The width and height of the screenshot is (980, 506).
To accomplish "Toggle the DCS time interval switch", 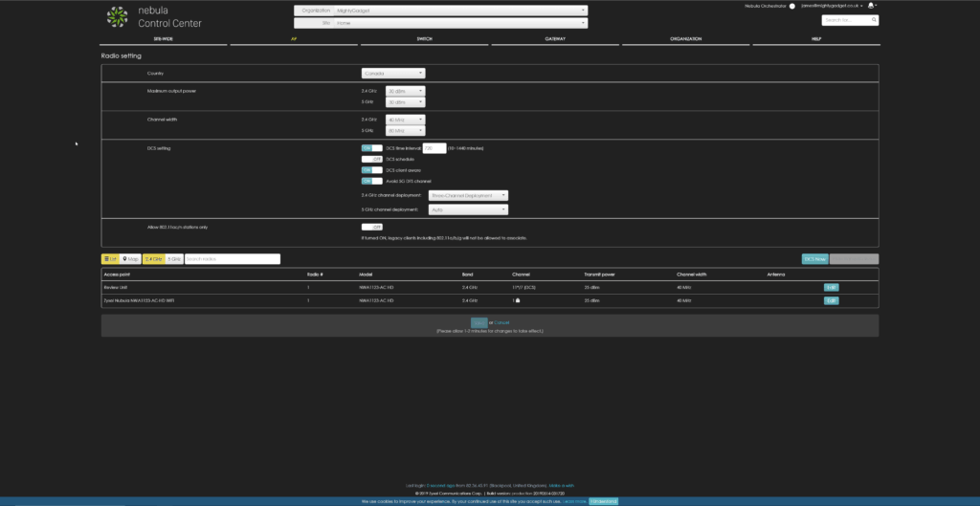I will click(370, 148).
